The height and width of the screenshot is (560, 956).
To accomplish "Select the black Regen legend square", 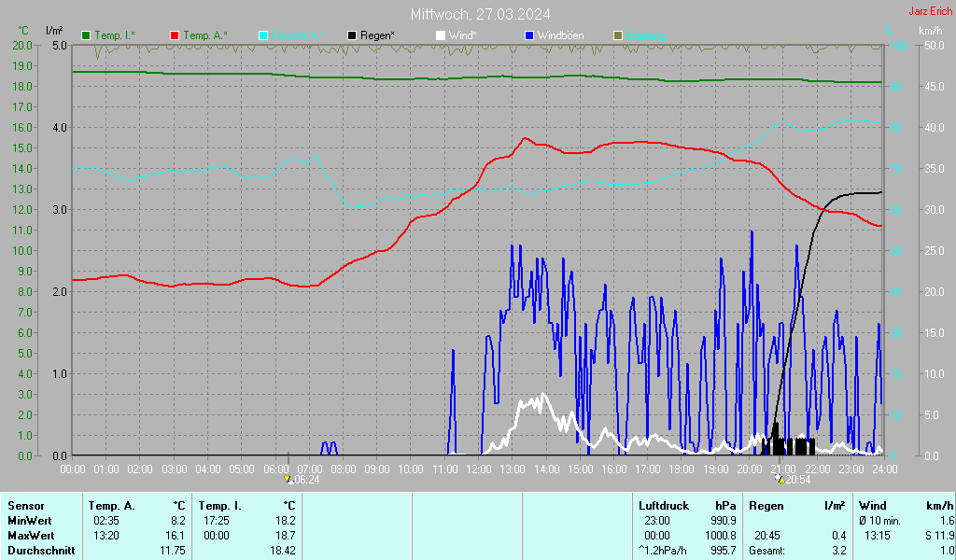I will (352, 36).
